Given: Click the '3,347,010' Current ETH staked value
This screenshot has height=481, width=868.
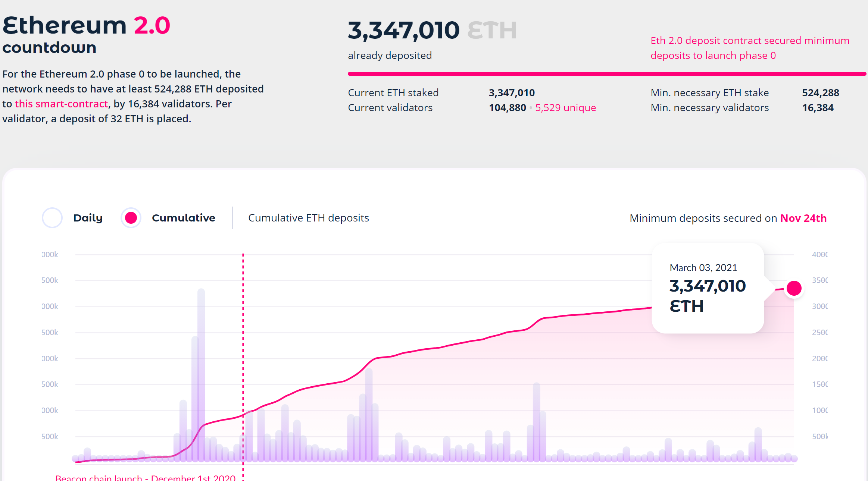Looking at the screenshot, I should pos(512,93).
